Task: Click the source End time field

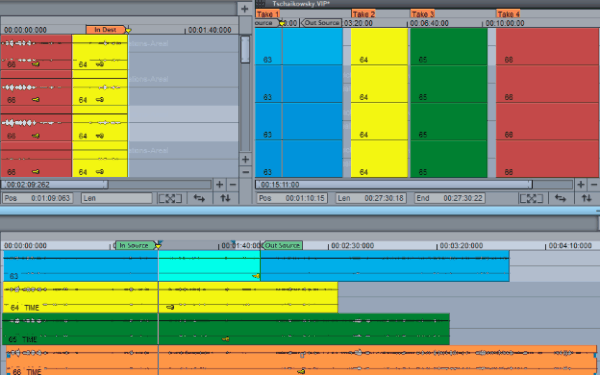Action: click(x=450, y=198)
